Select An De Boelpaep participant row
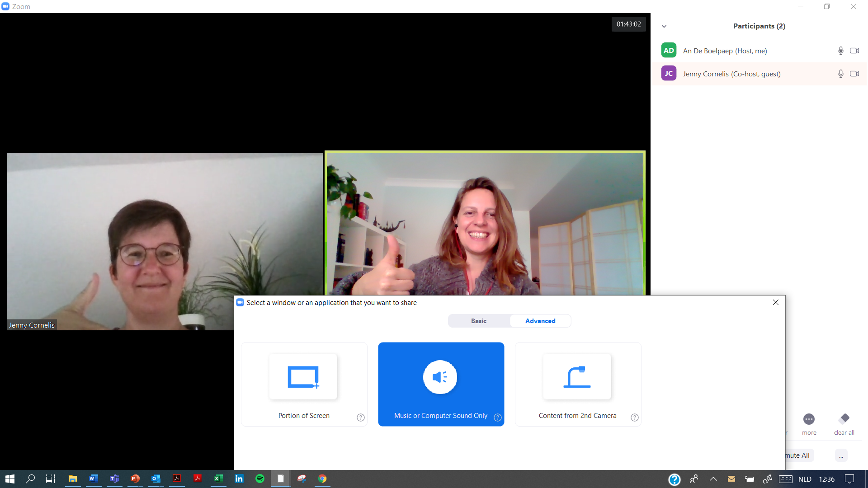This screenshot has height=488, width=868. tap(759, 51)
